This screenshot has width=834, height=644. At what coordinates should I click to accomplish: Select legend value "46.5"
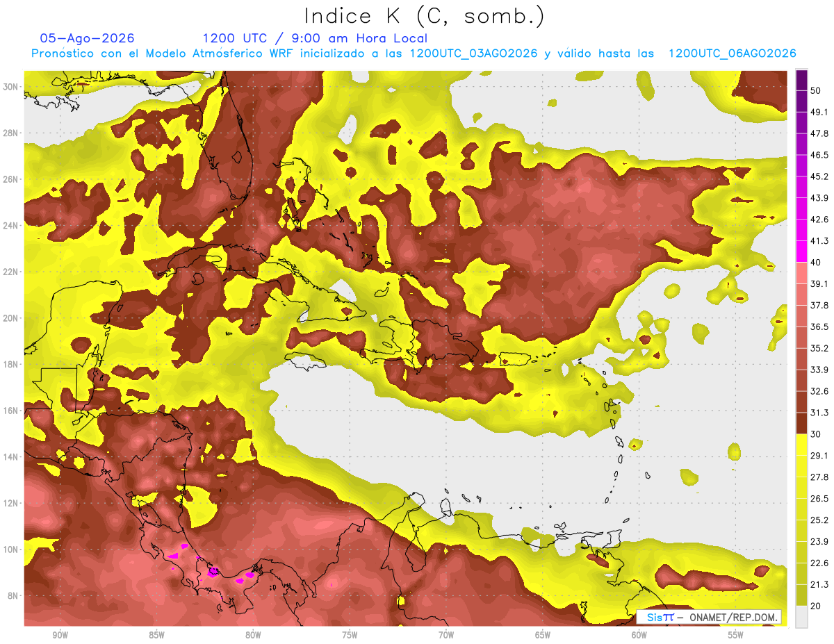coord(819,155)
